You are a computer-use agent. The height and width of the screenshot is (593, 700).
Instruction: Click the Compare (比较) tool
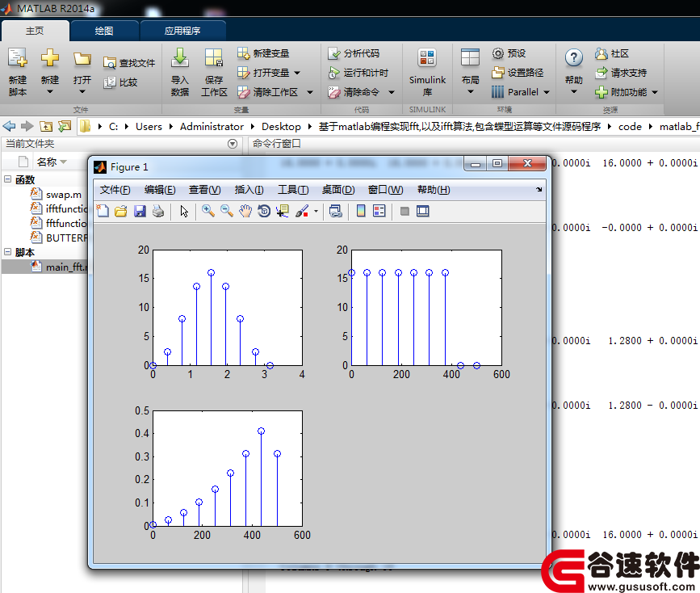(x=120, y=82)
